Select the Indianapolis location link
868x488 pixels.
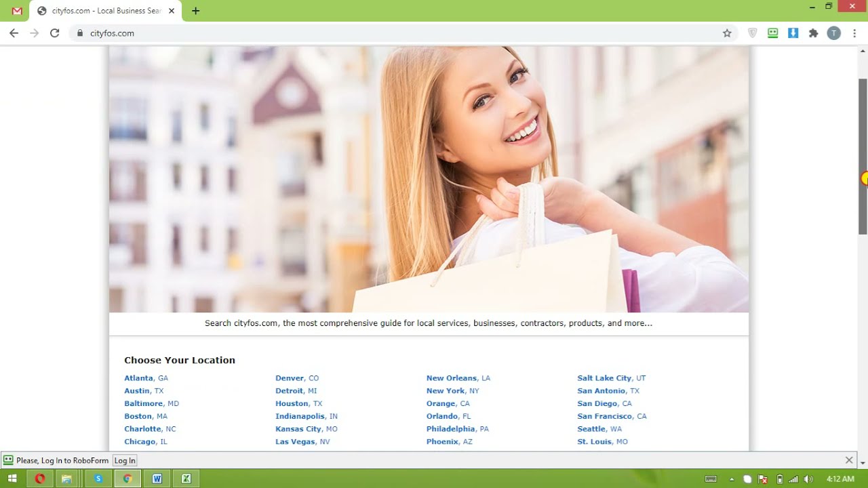click(307, 416)
